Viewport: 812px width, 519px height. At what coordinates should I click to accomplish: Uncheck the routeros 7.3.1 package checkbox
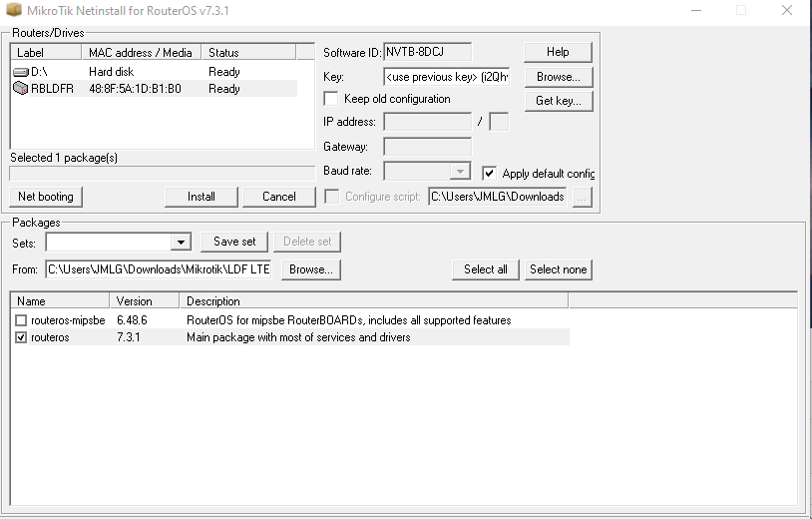point(21,337)
